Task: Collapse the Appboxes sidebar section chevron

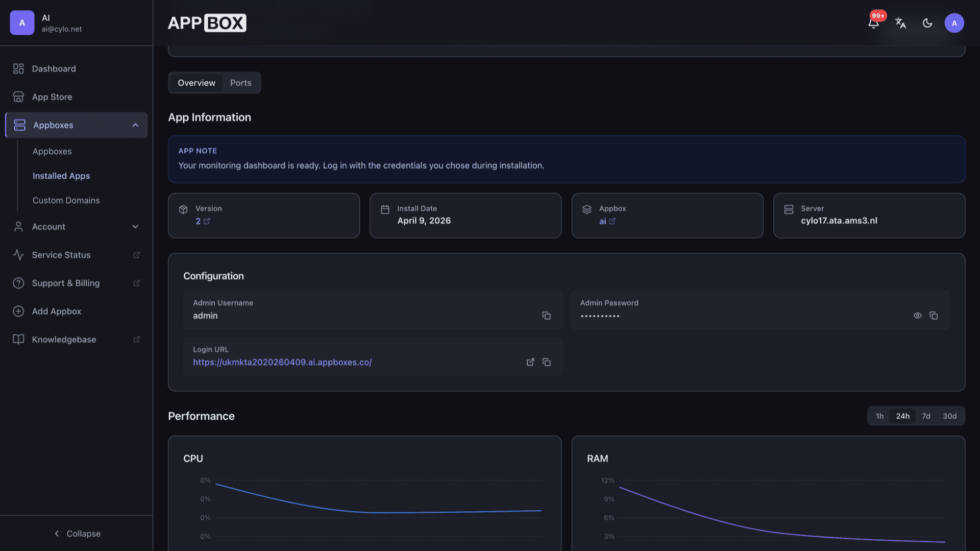Action: point(135,125)
